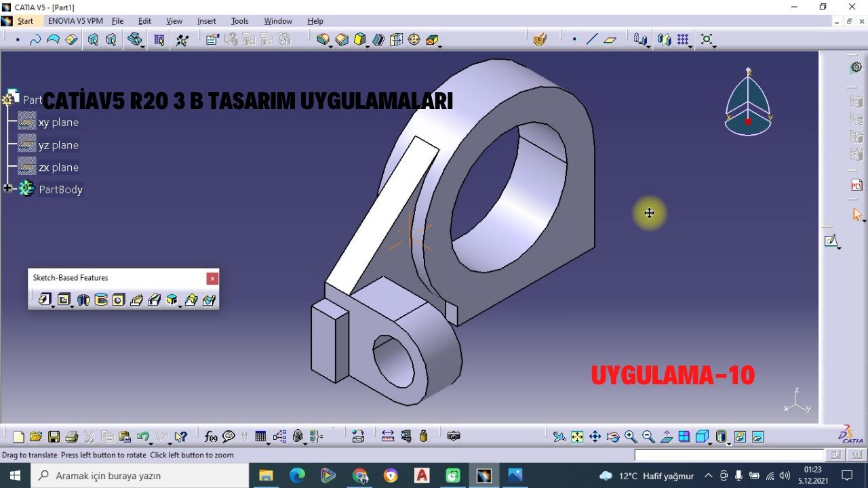Screen dimensions: 868x488
Task: Select the Removed Multi-sections Solid tool
Action: coord(209,300)
